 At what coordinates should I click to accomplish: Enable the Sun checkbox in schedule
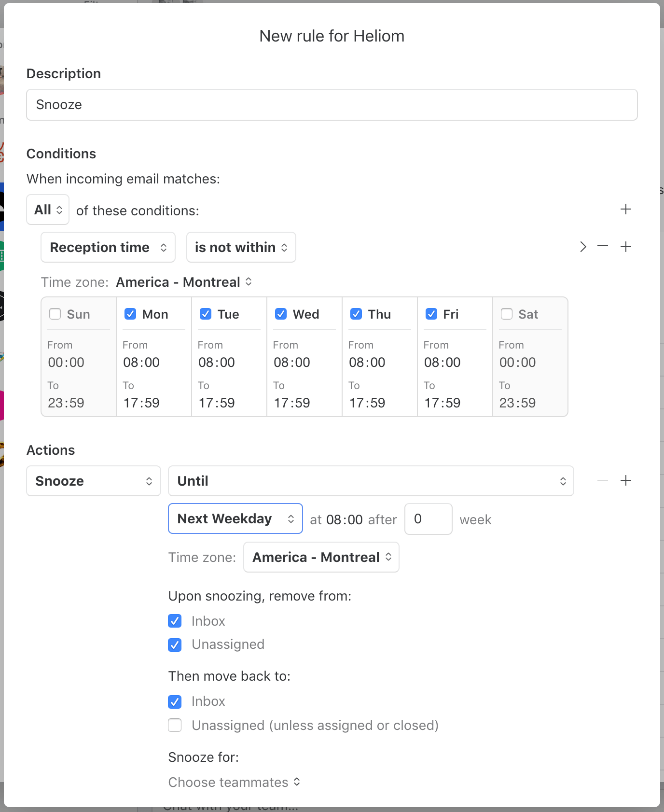[x=55, y=314]
